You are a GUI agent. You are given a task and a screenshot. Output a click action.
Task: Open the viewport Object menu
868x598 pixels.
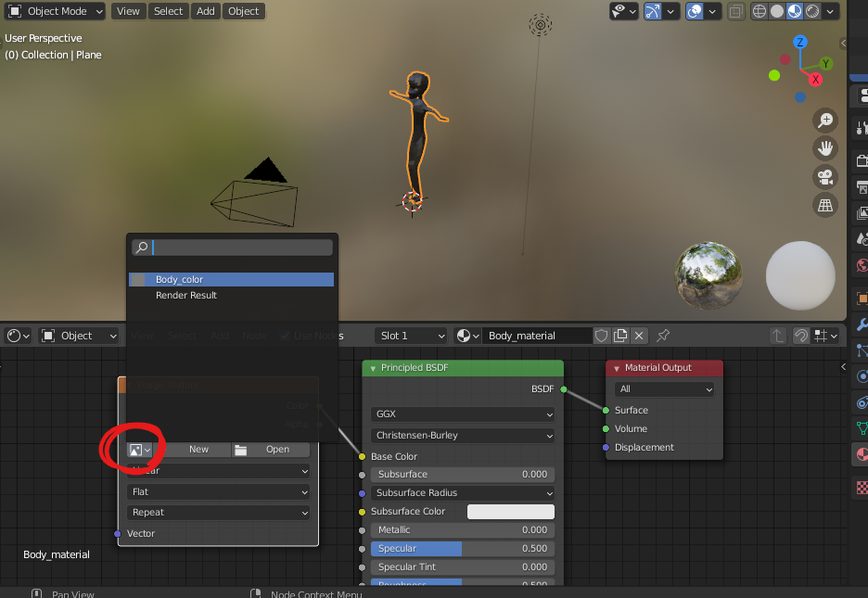coord(244,11)
